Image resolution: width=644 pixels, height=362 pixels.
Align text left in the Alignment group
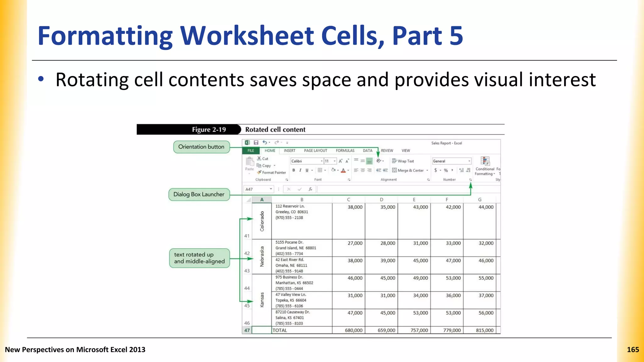(x=356, y=170)
